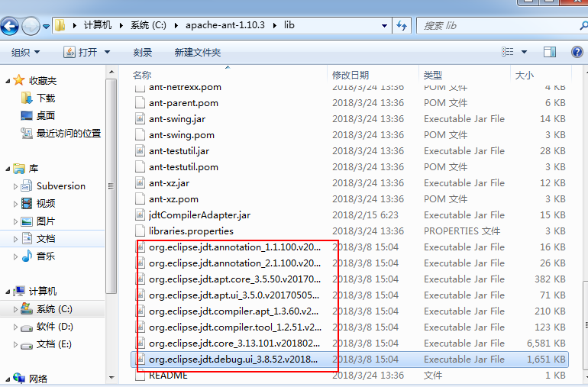Select the libraries.properties file icon
Viewport: 588px width, 387px height.
coord(140,231)
